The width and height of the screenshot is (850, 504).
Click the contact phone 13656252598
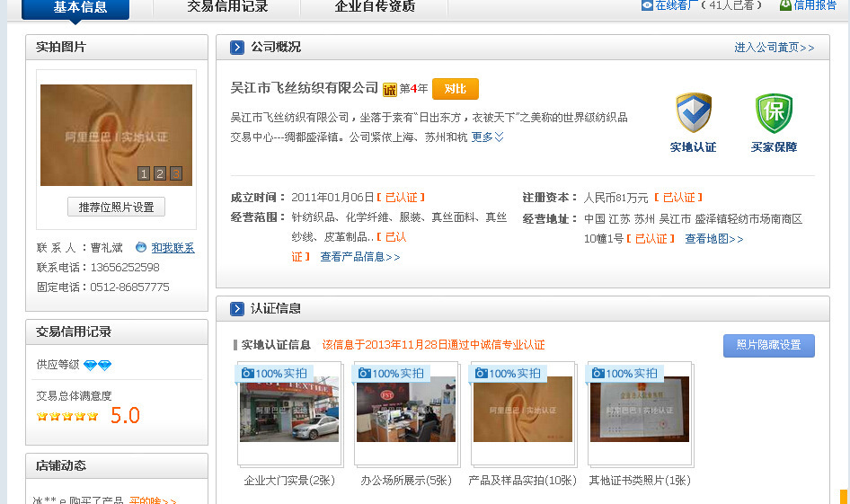pos(125,268)
